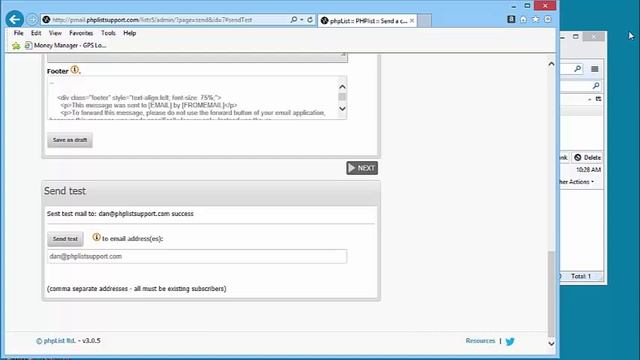640x360 pixels.
Task: Open the Tools menu
Action: [x=108, y=33]
